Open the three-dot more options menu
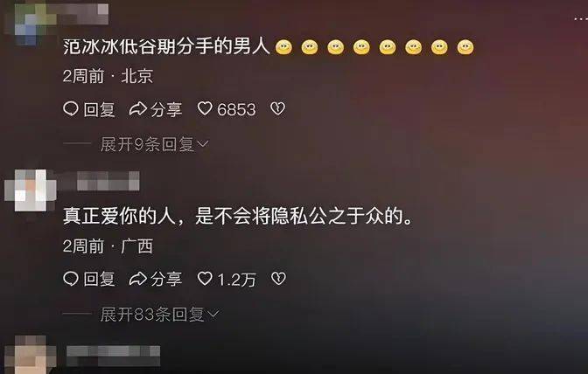The image size is (588, 374). click(x=580, y=18)
